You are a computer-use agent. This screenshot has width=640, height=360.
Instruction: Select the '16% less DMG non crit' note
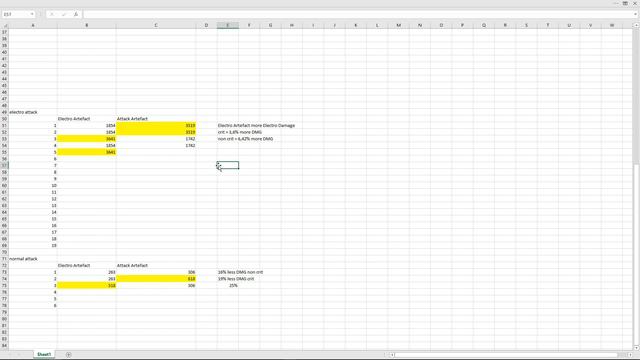pyautogui.click(x=240, y=272)
